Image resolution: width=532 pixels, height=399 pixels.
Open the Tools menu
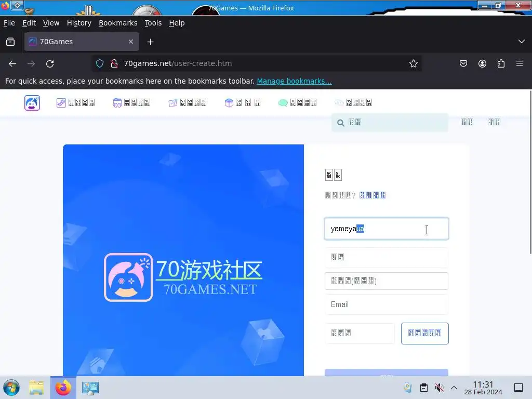(x=153, y=23)
